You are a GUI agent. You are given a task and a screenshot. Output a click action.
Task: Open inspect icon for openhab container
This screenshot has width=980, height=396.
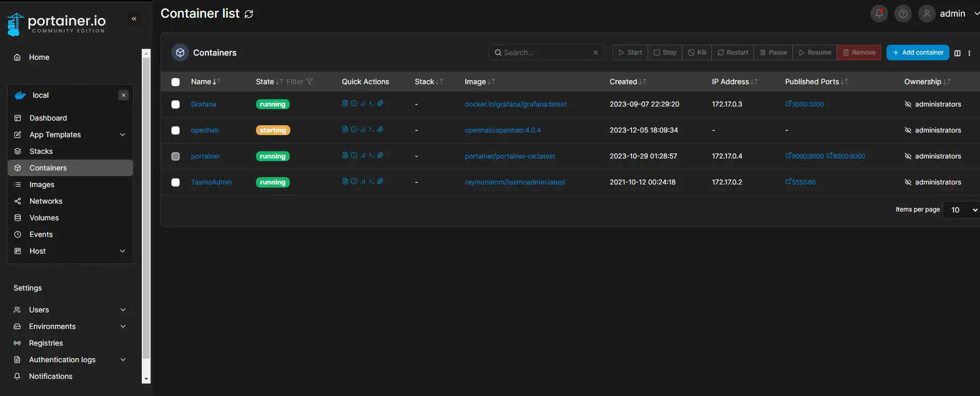[354, 129]
